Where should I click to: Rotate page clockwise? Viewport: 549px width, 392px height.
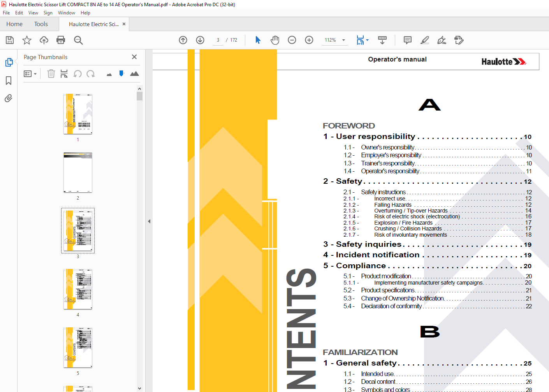point(91,74)
